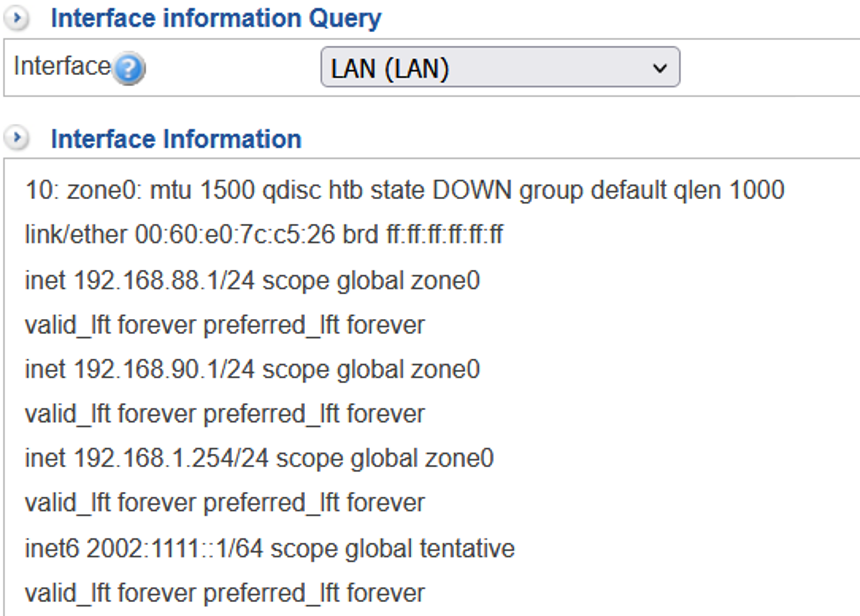The height and width of the screenshot is (616, 860).
Task: Select the inet 192.168.88.1/24 line
Action: coord(253,281)
